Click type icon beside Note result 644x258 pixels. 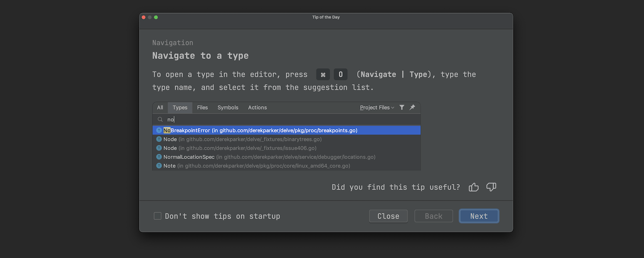(x=159, y=166)
